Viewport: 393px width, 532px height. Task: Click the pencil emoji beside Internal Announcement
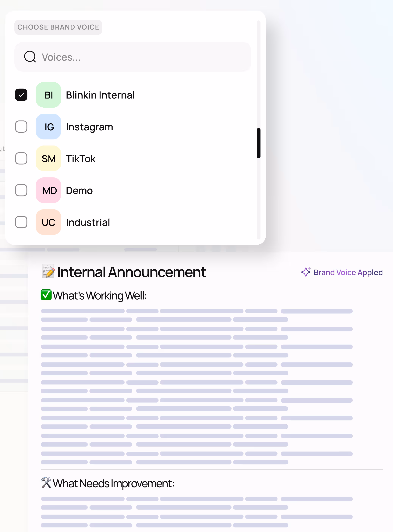(48, 272)
